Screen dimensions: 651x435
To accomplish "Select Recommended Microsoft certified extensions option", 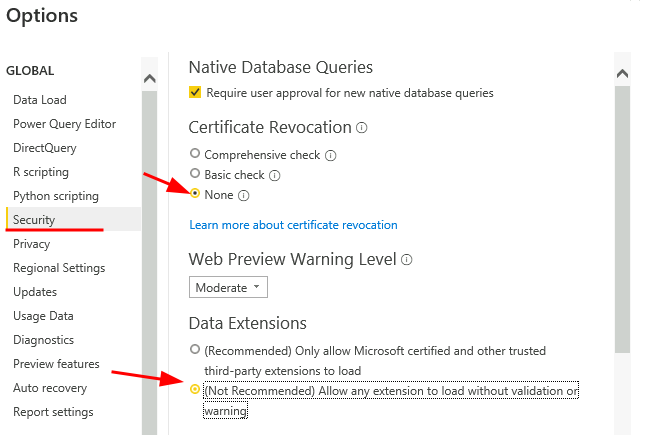I will tap(195, 349).
